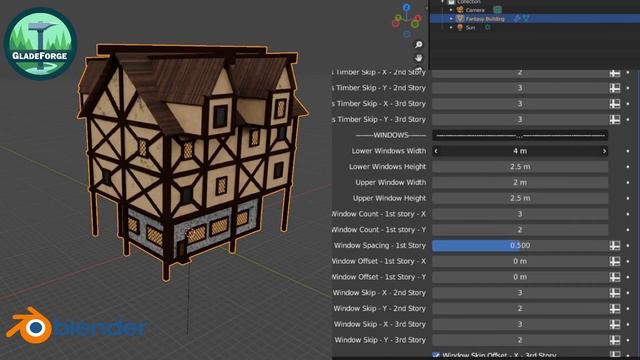640x360 pixels.
Task: Select the Camera row in the outliner
Action: pos(535,10)
